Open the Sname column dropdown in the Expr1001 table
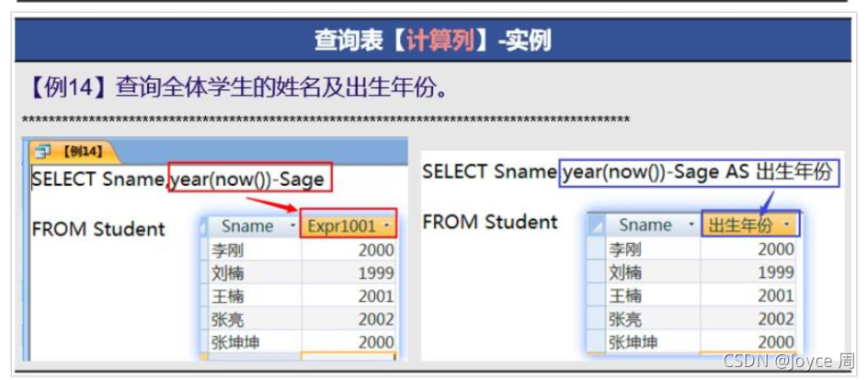This screenshot has height=380, width=868. [292, 226]
